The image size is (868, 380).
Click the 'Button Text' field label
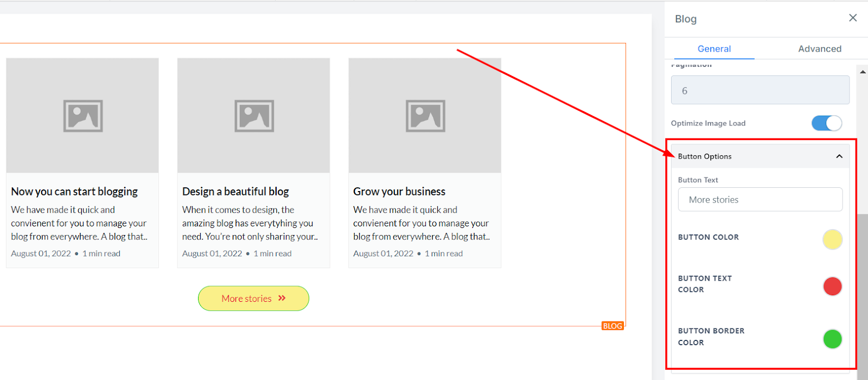click(698, 180)
